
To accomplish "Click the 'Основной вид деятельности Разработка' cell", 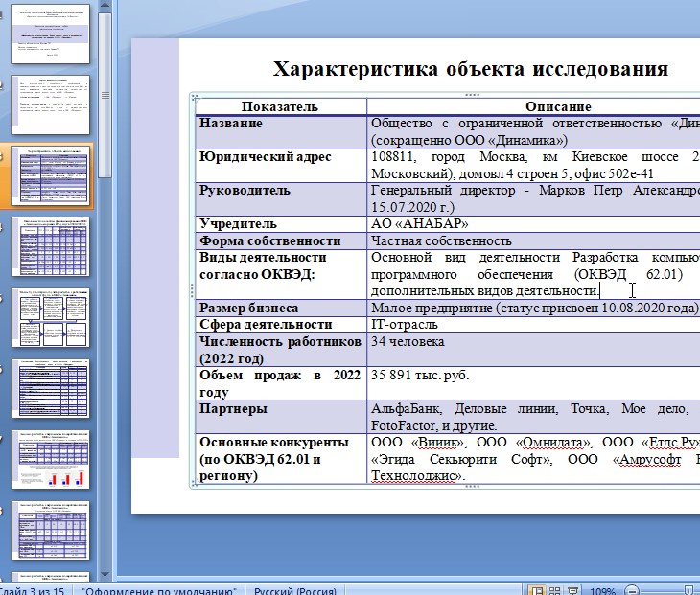I will 533,274.
